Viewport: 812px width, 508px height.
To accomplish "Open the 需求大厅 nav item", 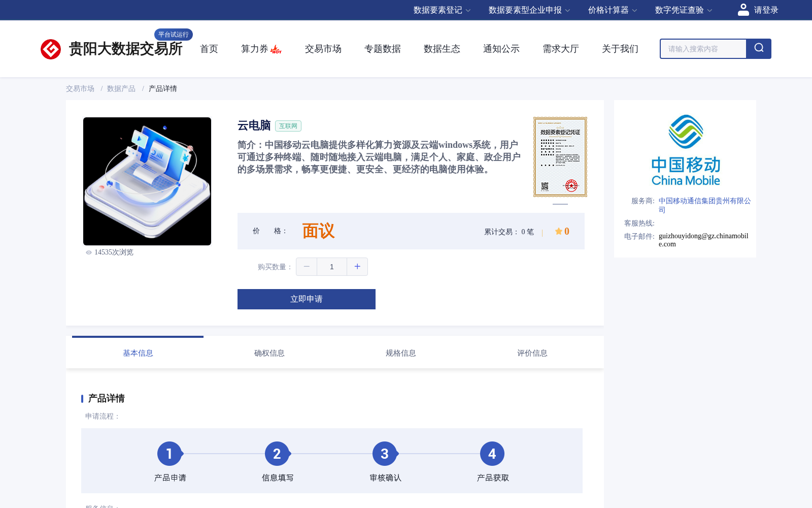I will click(561, 49).
